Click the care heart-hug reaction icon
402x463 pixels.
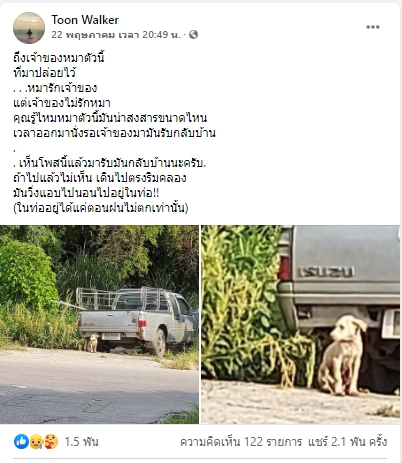(x=51, y=441)
